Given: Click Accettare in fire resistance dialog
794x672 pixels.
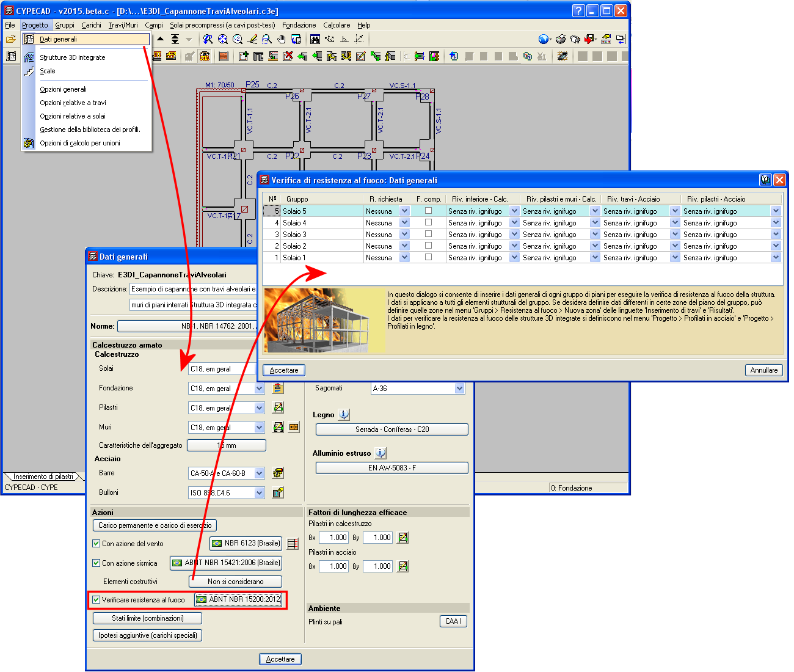Looking at the screenshot, I should tap(284, 370).
